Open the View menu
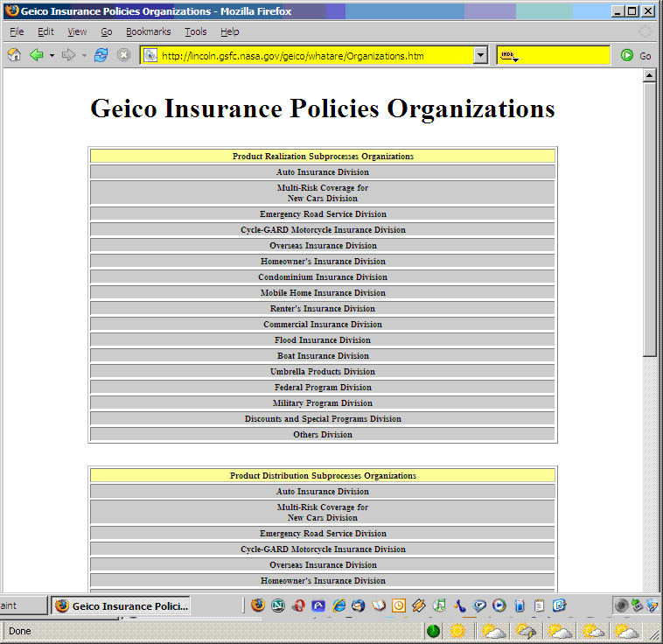663x644 pixels. [77, 31]
